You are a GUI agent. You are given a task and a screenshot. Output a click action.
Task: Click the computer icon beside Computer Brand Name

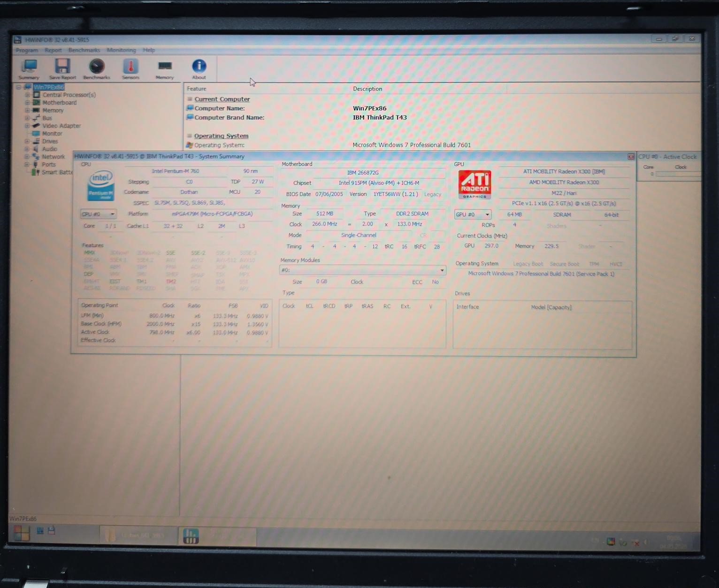(190, 117)
